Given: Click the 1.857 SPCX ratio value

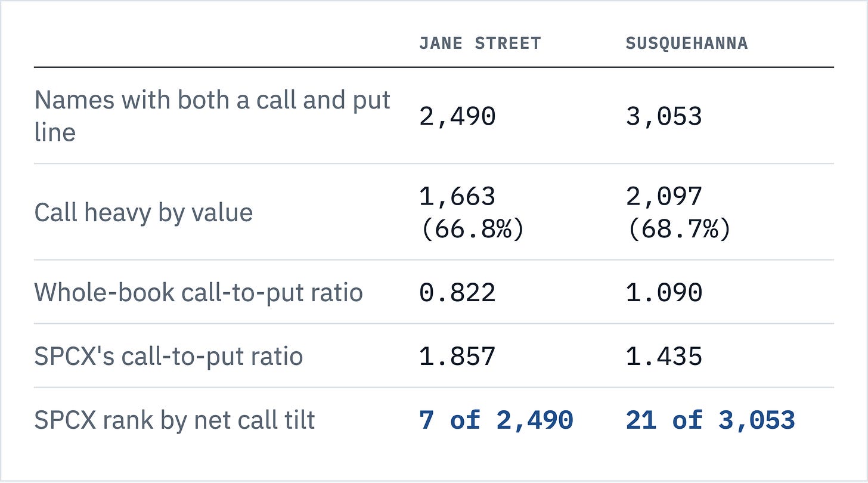Looking at the screenshot, I should pyautogui.click(x=457, y=357).
